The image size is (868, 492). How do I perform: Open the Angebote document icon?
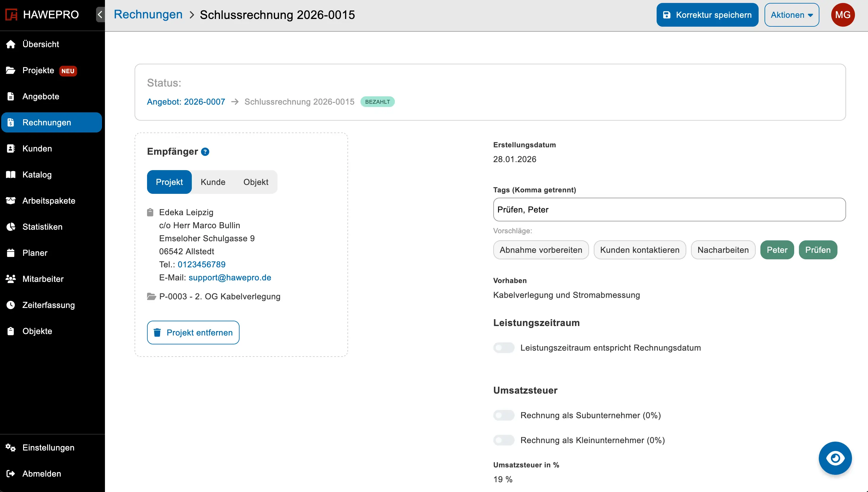[10, 96]
